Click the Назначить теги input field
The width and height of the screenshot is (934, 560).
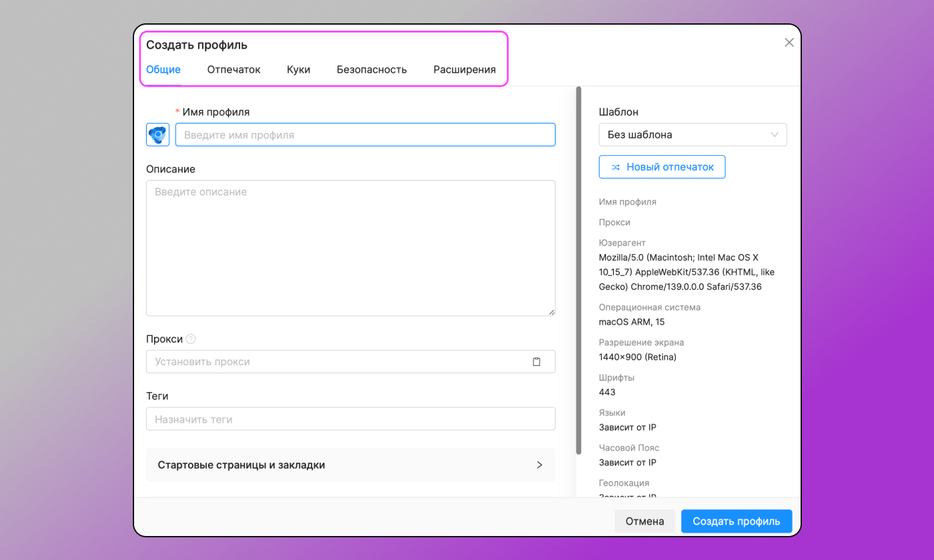pos(350,419)
